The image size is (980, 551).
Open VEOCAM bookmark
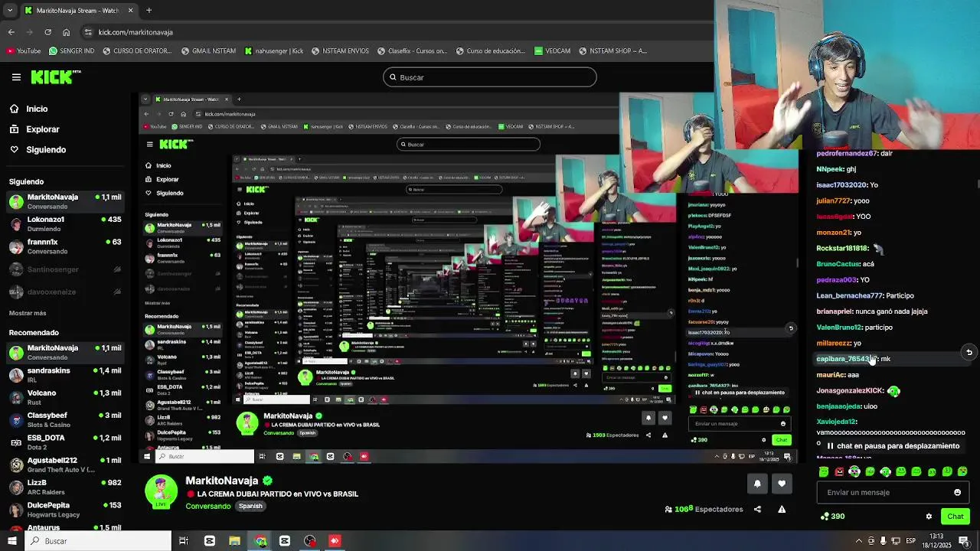click(x=552, y=51)
